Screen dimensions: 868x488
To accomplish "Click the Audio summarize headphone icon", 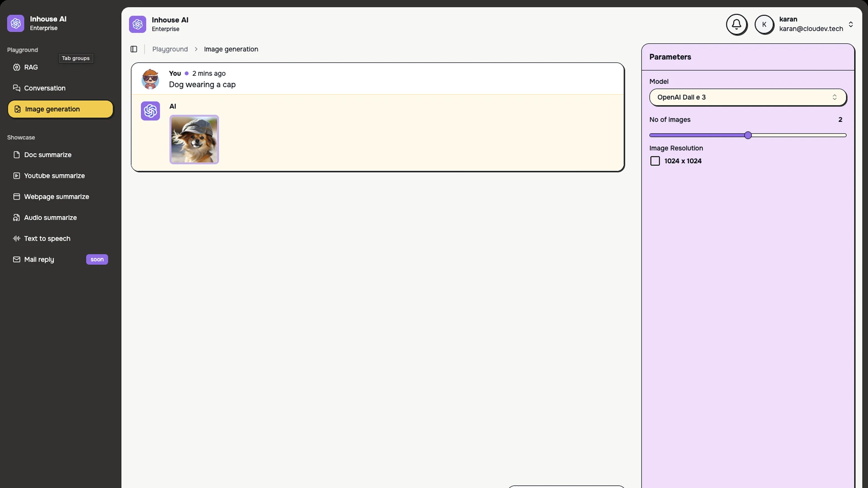I will click(x=17, y=218).
